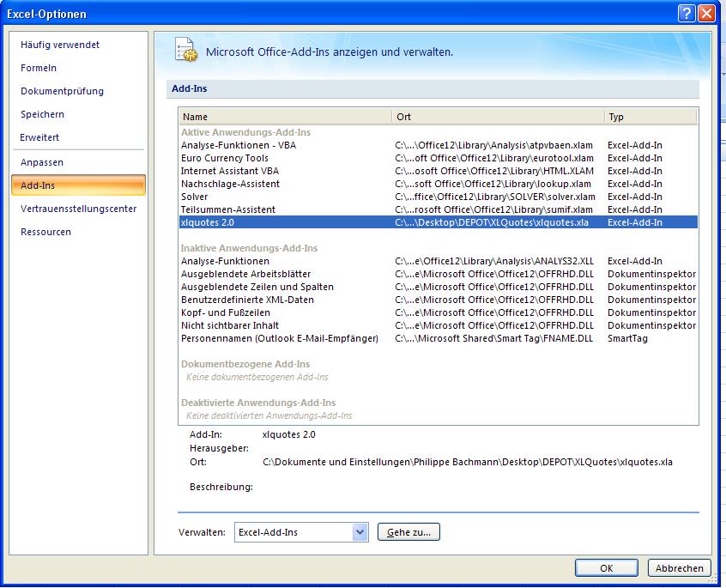The width and height of the screenshot is (726, 588).
Task: Open Dokumentprüfung options
Action: tap(62, 91)
